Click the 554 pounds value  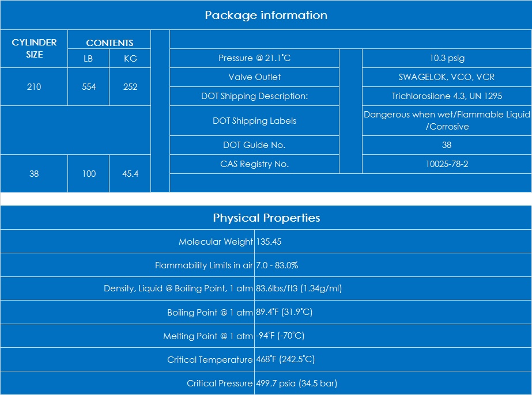tap(89, 87)
